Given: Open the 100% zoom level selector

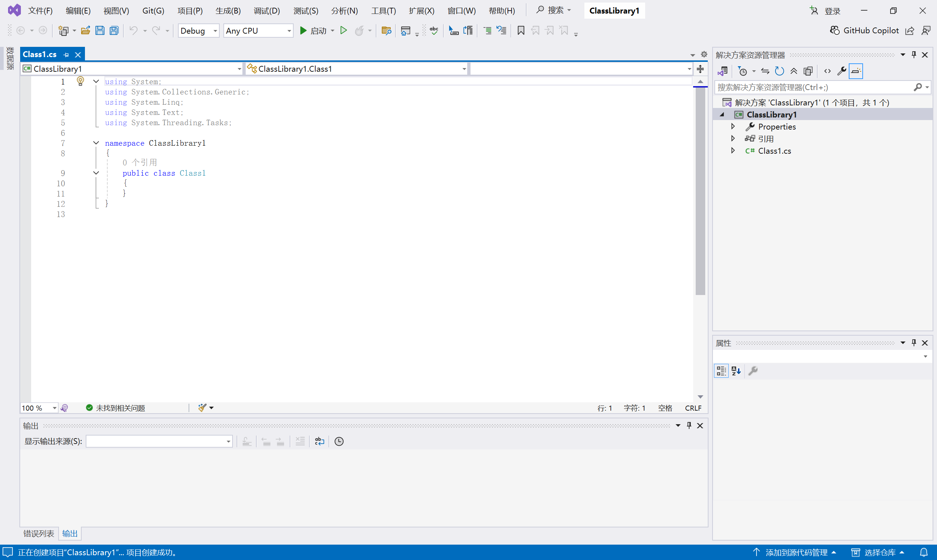Looking at the screenshot, I should 38,408.
